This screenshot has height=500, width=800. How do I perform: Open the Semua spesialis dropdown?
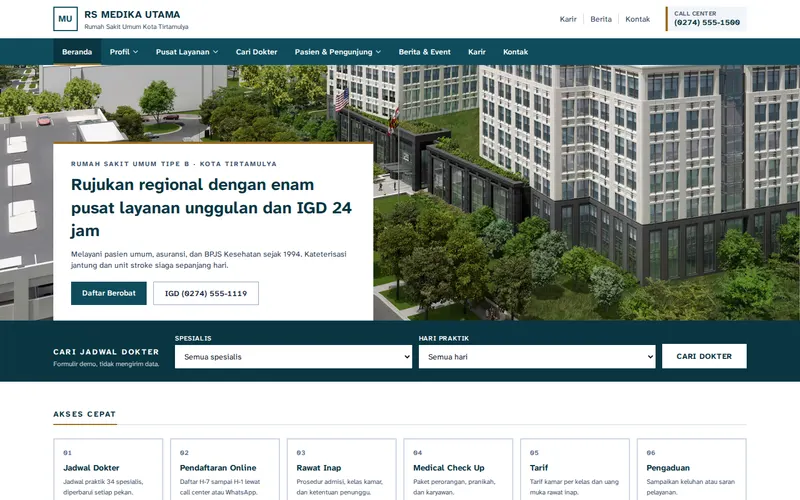coord(293,357)
